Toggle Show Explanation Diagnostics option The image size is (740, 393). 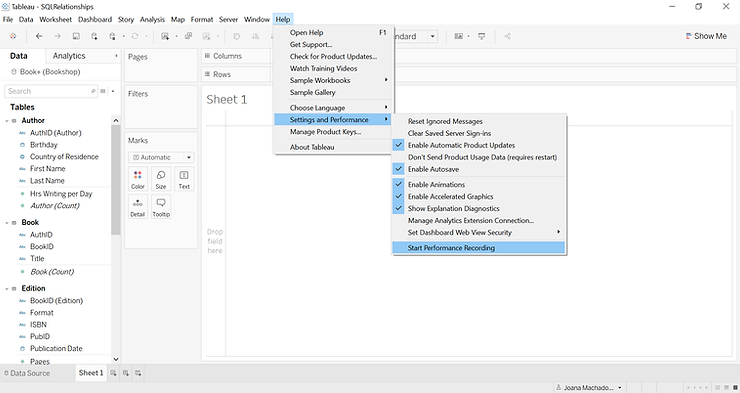tap(479, 208)
